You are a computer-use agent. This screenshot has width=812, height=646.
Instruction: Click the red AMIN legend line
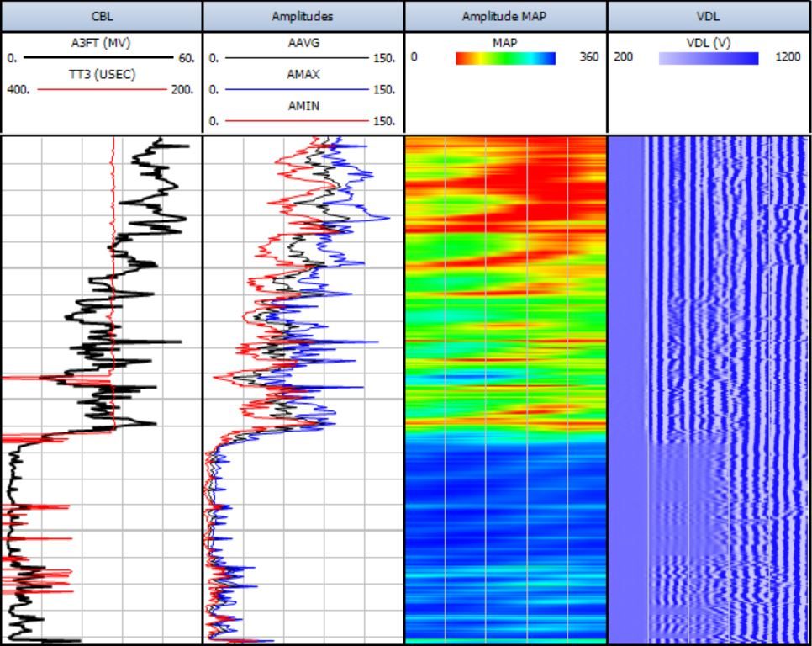pyautogui.click(x=298, y=120)
